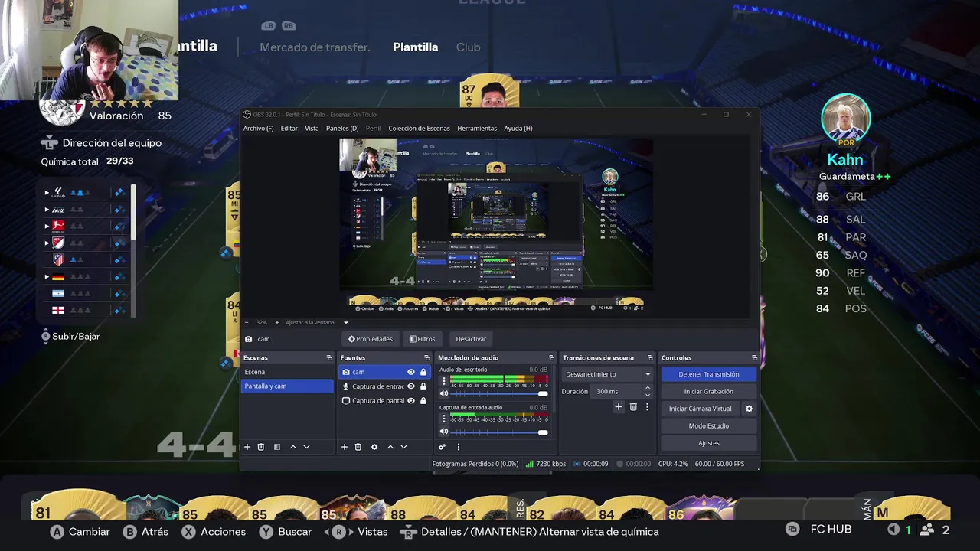
Task: Open Colección de Escenas menu
Action: (x=419, y=128)
